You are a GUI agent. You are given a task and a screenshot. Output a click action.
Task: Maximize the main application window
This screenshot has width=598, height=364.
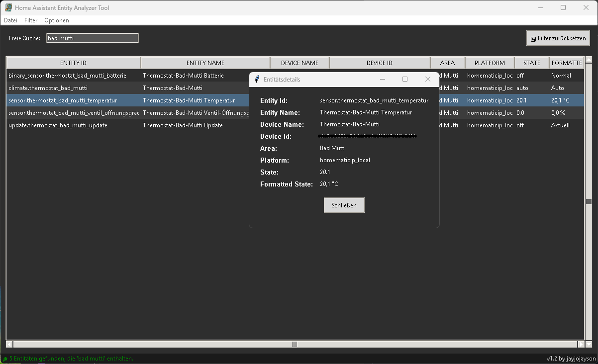pyautogui.click(x=563, y=7)
